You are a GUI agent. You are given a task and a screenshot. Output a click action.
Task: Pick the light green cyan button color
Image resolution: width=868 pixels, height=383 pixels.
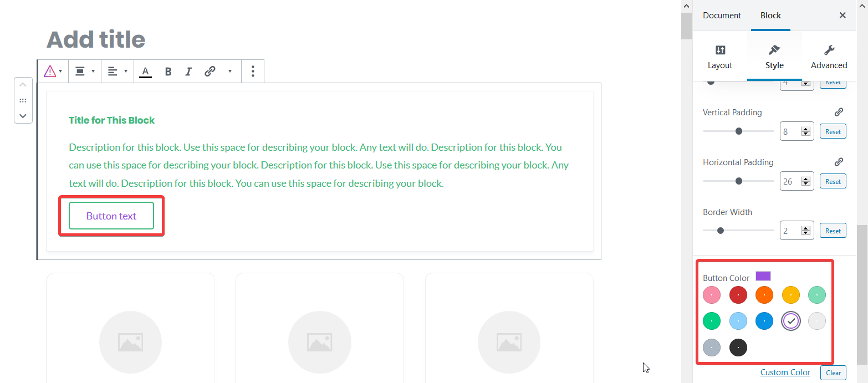817,295
